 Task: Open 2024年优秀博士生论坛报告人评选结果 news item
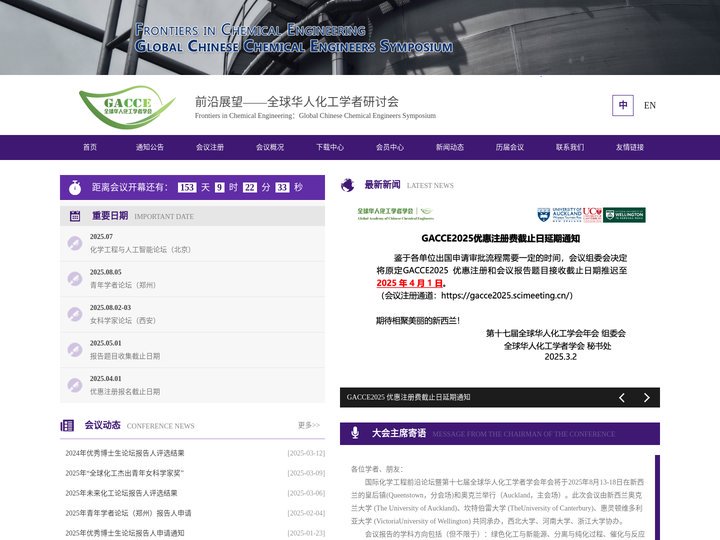125,453
